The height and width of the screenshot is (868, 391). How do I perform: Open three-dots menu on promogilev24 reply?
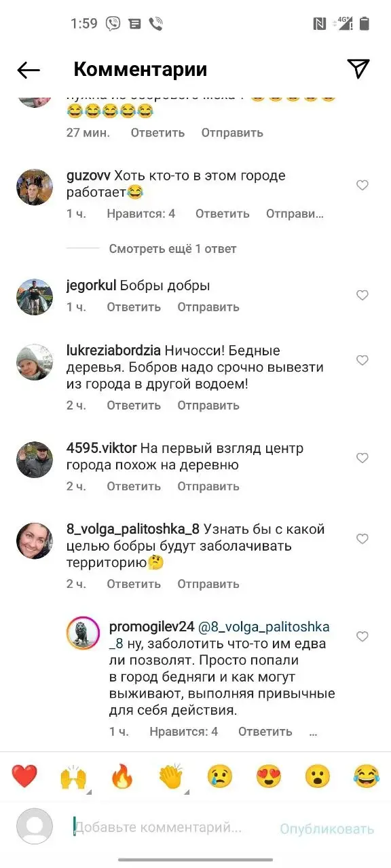[x=314, y=732]
